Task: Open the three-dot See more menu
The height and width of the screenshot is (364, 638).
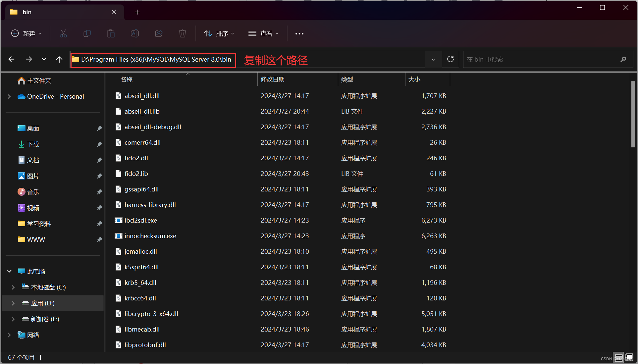Action: (299, 33)
